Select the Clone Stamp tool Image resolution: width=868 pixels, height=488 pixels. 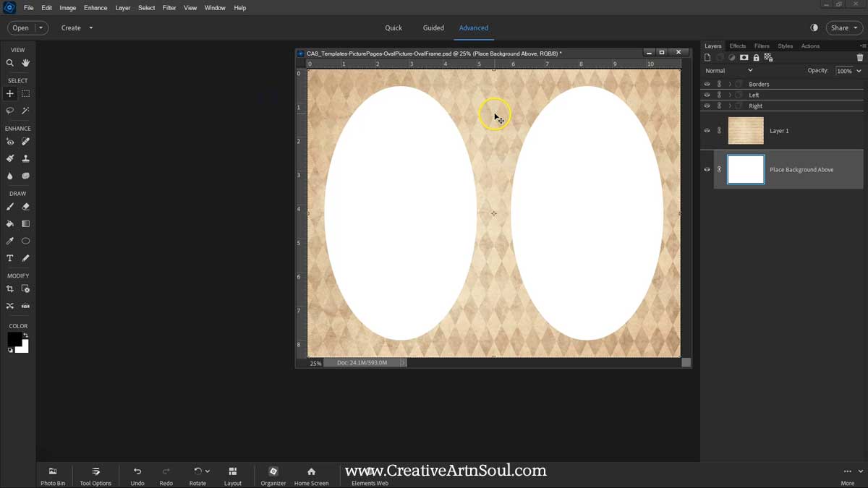click(x=26, y=158)
